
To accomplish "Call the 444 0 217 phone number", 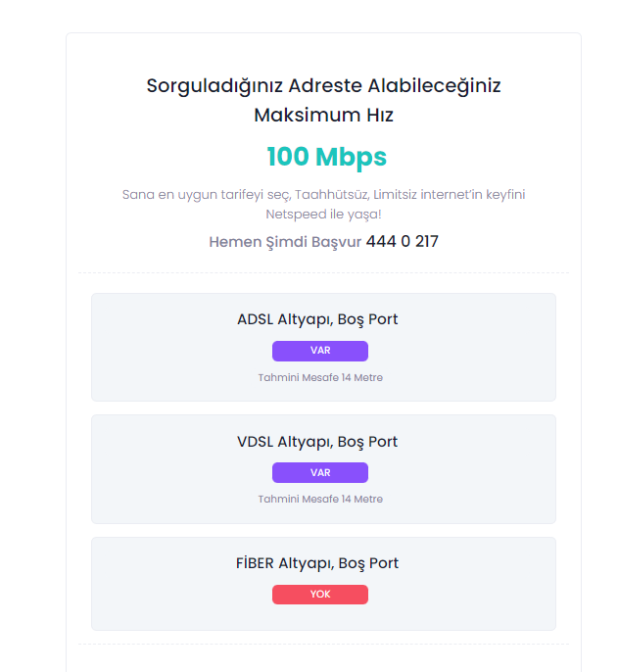I will pyautogui.click(x=402, y=241).
